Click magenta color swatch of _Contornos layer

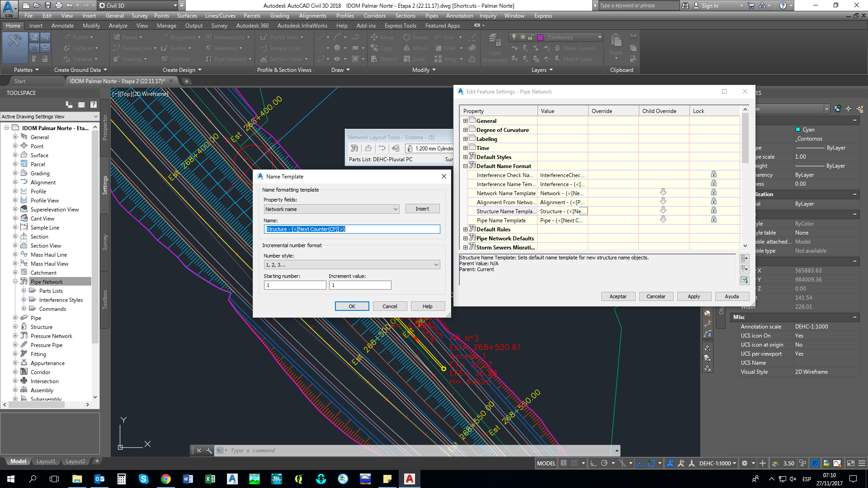[x=540, y=38]
